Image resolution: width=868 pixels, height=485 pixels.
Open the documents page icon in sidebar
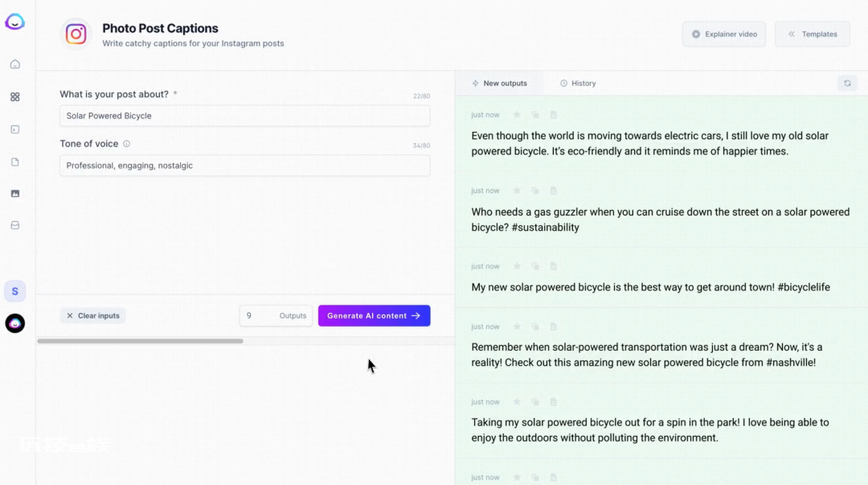point(15,162)
